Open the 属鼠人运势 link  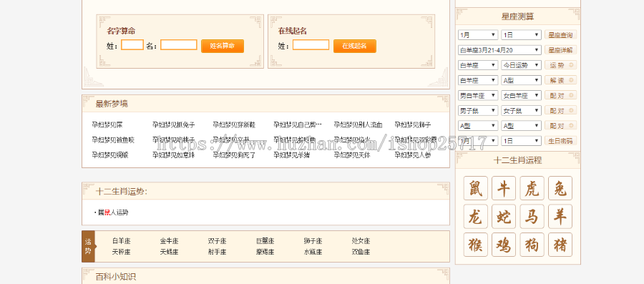(x=113, y=212)
